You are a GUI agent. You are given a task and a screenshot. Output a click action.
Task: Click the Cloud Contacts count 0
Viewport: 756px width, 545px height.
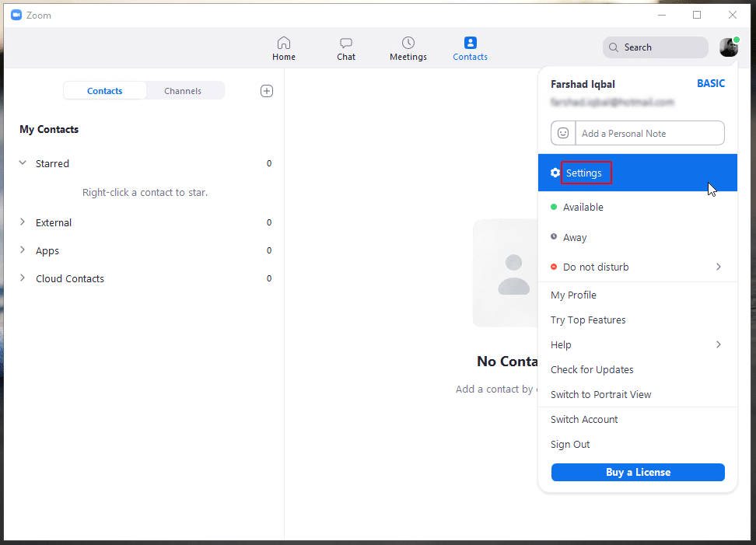(269, 278)
